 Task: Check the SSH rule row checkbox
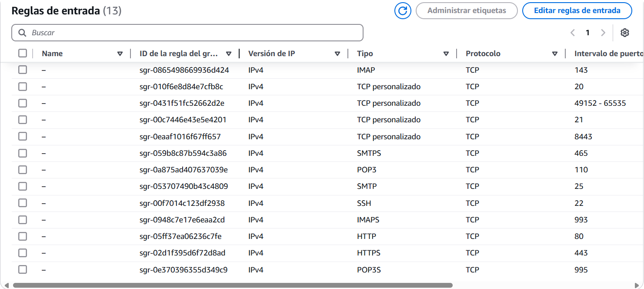pos(23,203)
